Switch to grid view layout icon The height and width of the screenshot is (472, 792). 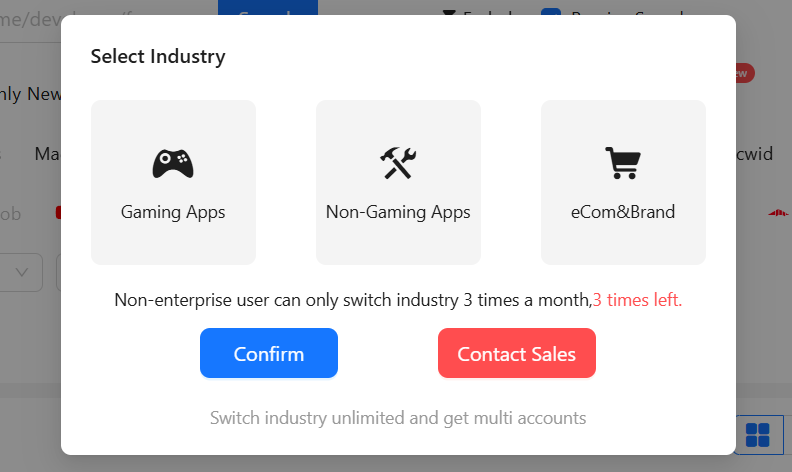tap(758, 435)
